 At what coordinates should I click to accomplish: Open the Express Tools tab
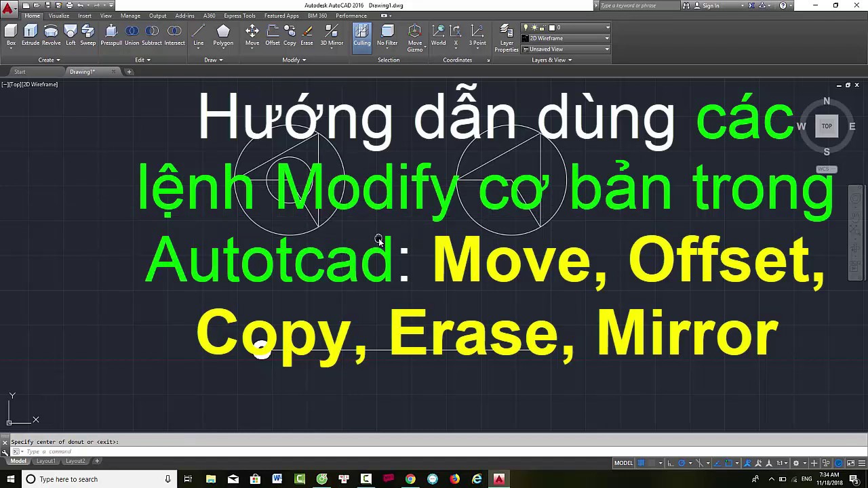tap(239, 16)
